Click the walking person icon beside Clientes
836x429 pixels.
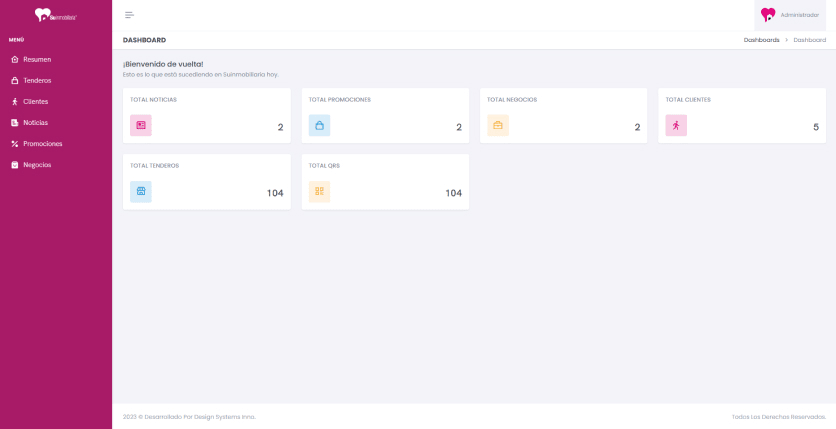click(x=15, y=101)
